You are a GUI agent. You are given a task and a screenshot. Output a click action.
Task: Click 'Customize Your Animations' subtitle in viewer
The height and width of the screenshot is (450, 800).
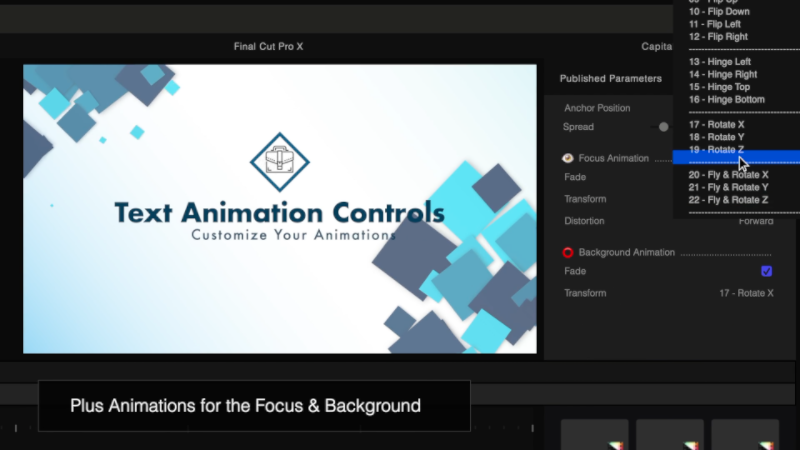[294, 235]
